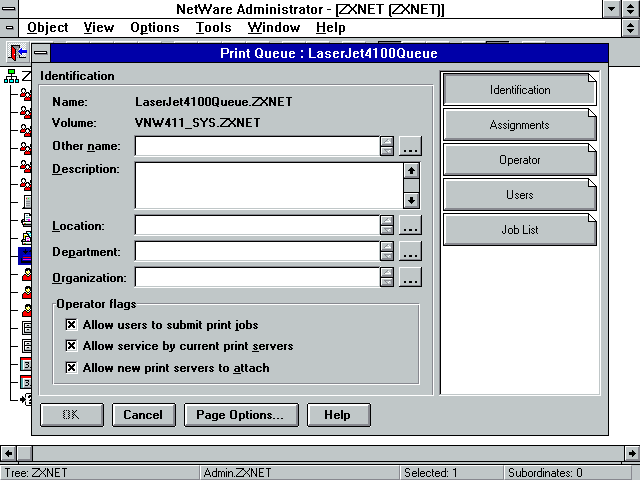Click Organization spinner up arrow

click(387, 273)
